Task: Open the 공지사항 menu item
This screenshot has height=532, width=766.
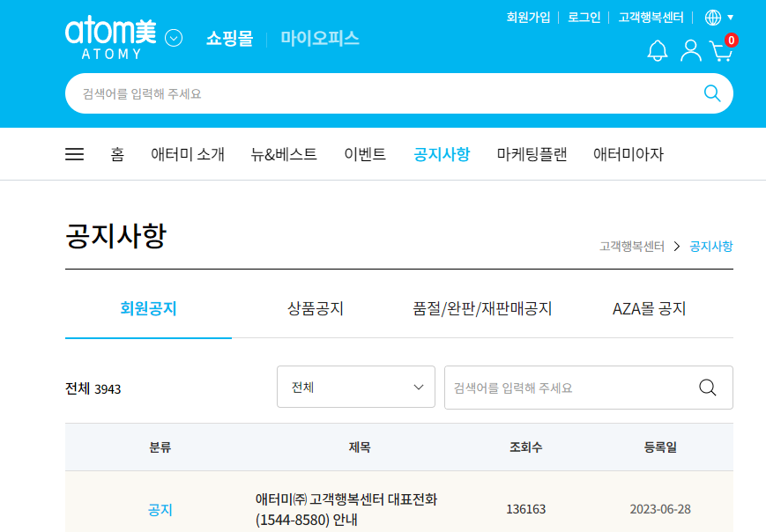Action: pyautogui.click(x=442, y=154)
